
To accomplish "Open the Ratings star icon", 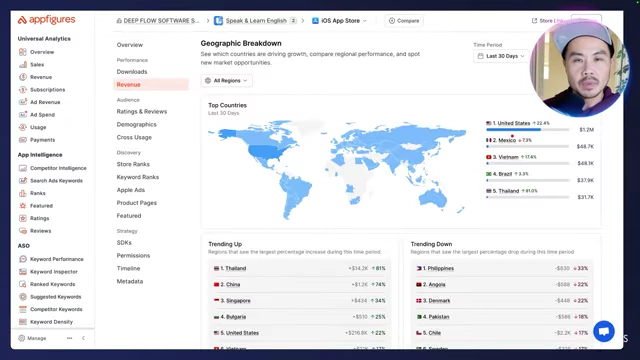I will click(x=23, y=218).
